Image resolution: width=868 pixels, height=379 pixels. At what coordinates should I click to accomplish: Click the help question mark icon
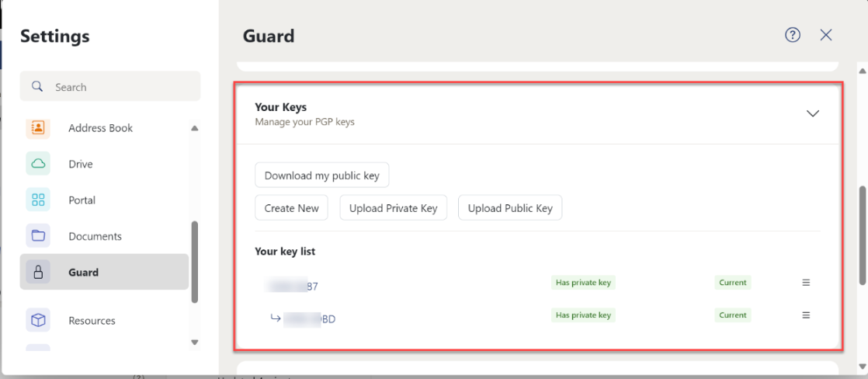click(x=793, y=36)
